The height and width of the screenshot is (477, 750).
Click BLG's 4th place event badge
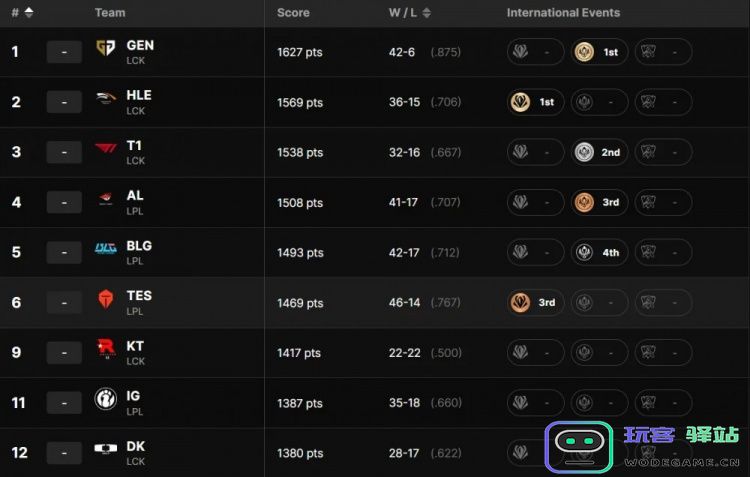pyautogui.click(x=599, y=252)
